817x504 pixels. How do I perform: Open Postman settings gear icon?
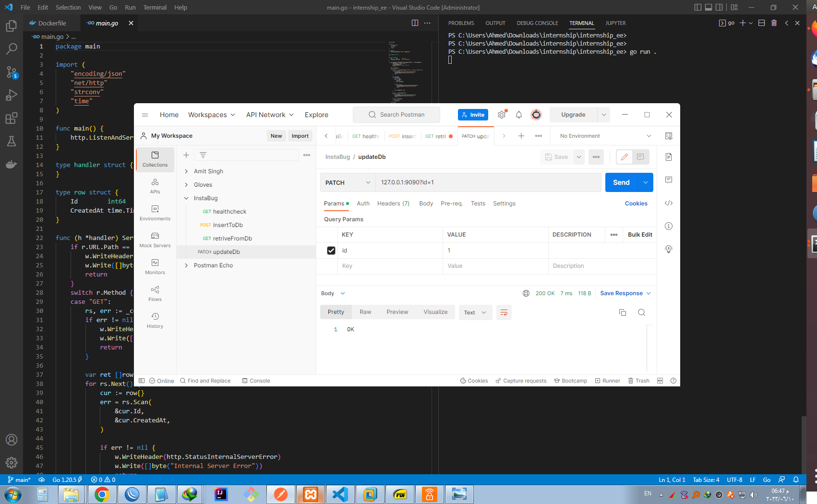coord(502,115)
